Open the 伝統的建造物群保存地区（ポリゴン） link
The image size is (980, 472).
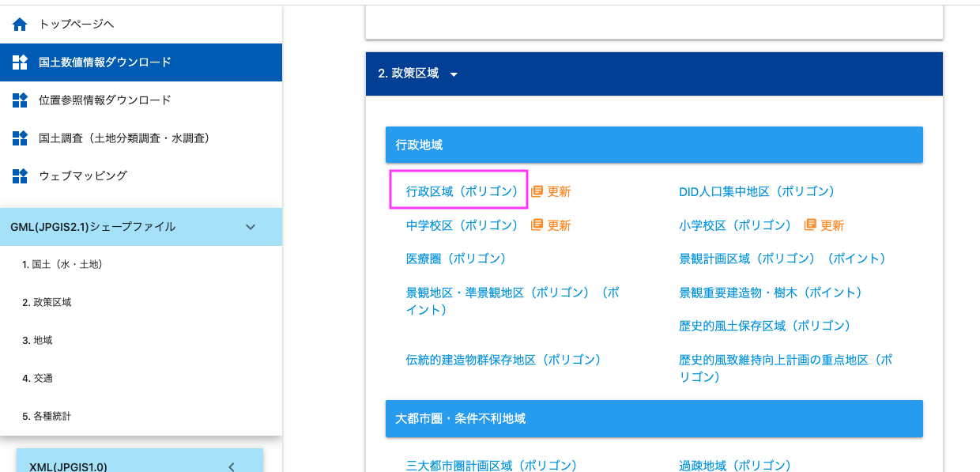pyautogui.click(x=503, y=360)
